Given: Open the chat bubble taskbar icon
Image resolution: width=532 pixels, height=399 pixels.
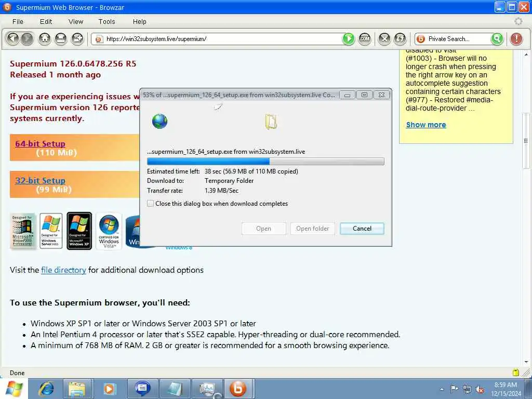Looking at the screenshot, I should (142, 389).
